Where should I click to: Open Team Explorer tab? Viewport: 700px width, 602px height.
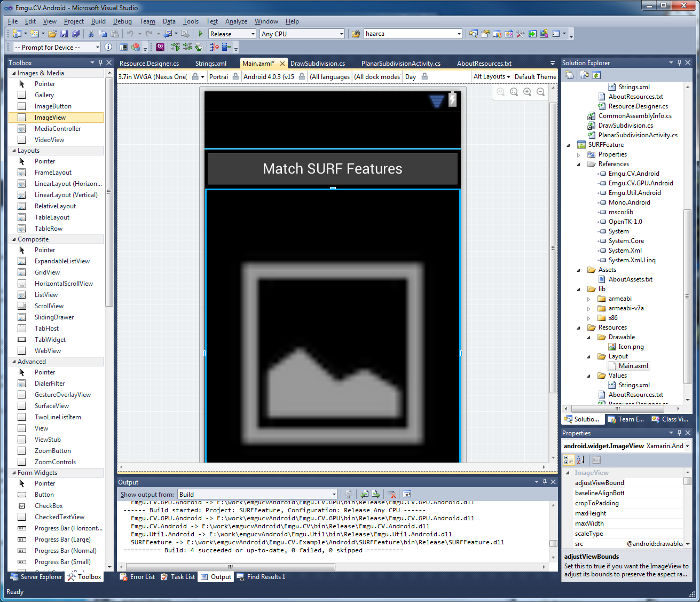[x=626, y=419]
